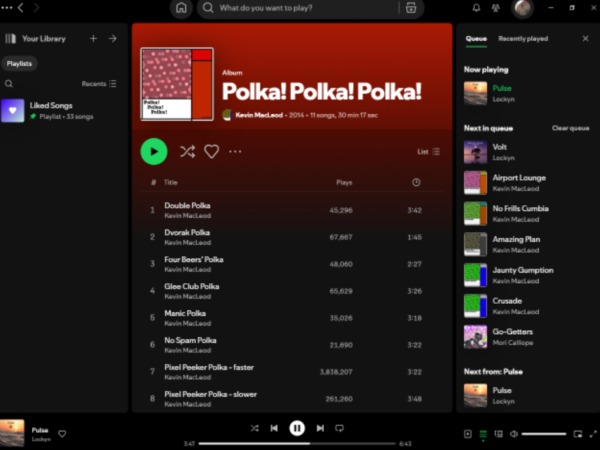
Task: Connect to a device icon
Action: coord(498,434)
